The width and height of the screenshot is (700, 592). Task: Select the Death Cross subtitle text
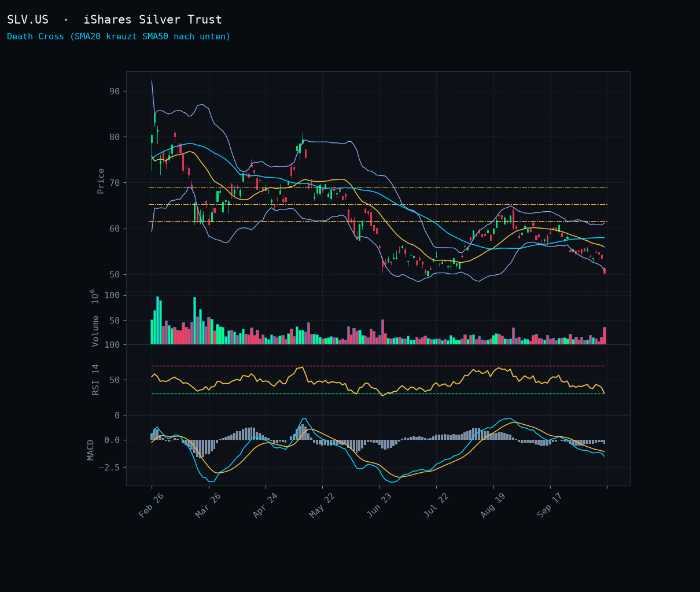(x=119, y=36)
